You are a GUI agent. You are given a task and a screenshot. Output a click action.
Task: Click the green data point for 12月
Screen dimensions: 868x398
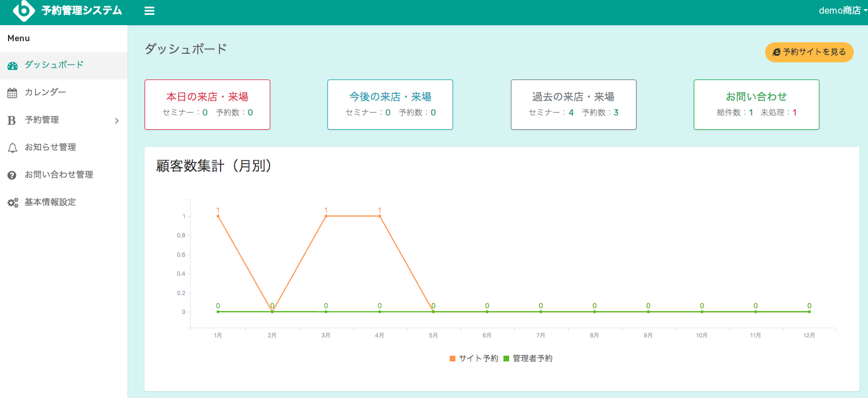tap(809, 312)
